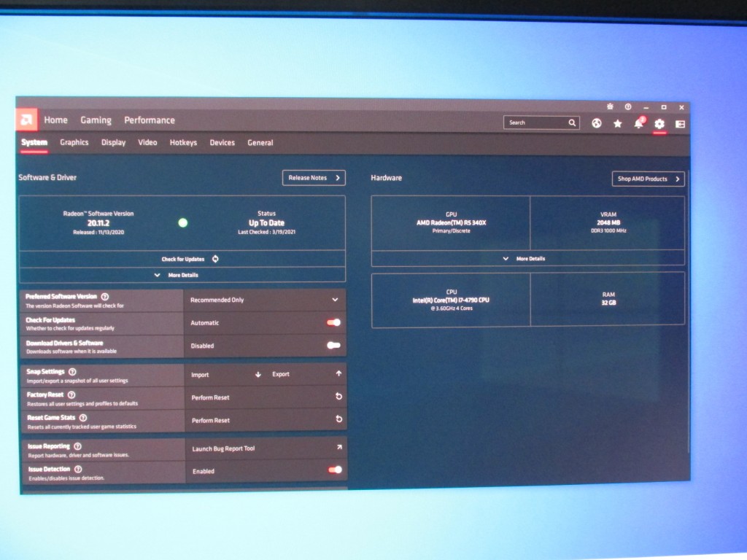
Task: Select the Display sub-tab
Action: click(113, 142)
